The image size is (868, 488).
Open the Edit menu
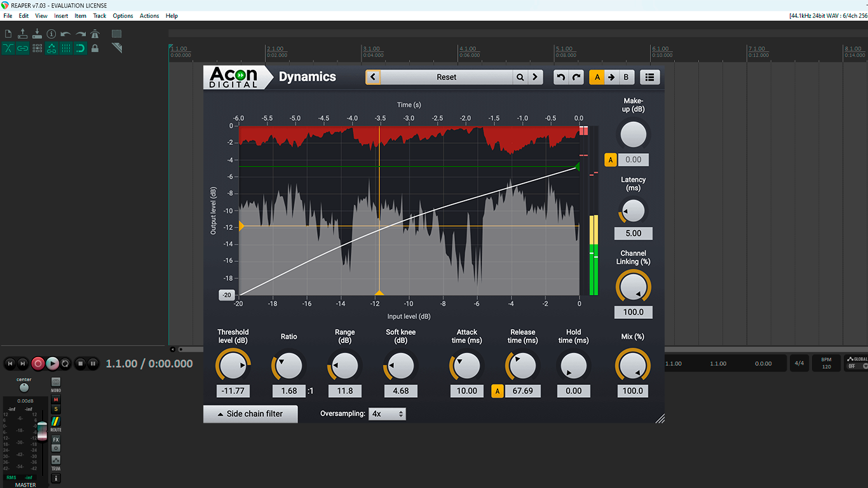point(24,16)
